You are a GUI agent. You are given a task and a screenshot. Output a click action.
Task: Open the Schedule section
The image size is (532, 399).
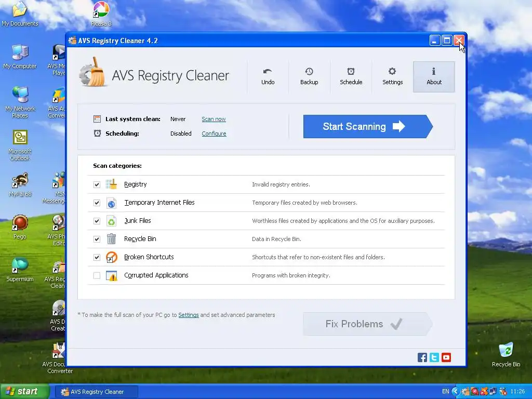pos(351,77)
